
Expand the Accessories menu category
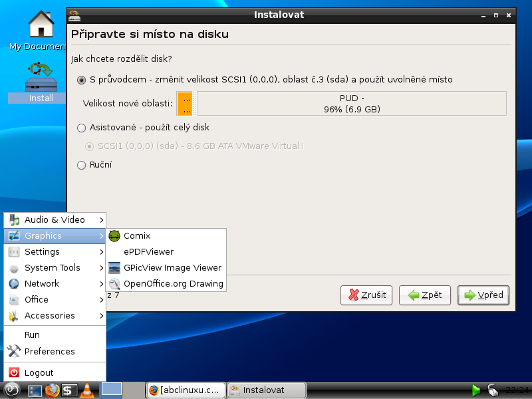pos(55,315)
